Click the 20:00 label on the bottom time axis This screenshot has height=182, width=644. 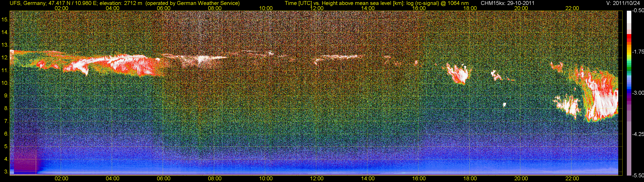521,179
